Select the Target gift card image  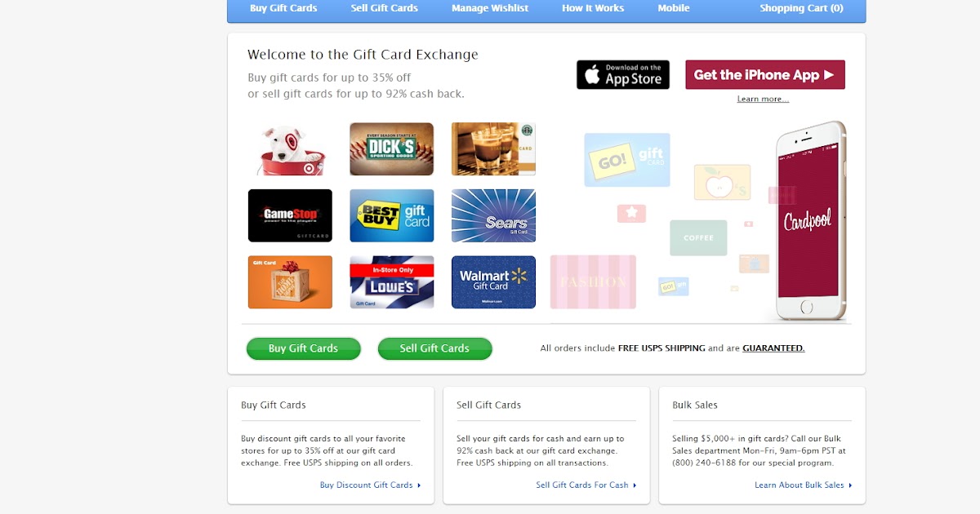(290, 149)
